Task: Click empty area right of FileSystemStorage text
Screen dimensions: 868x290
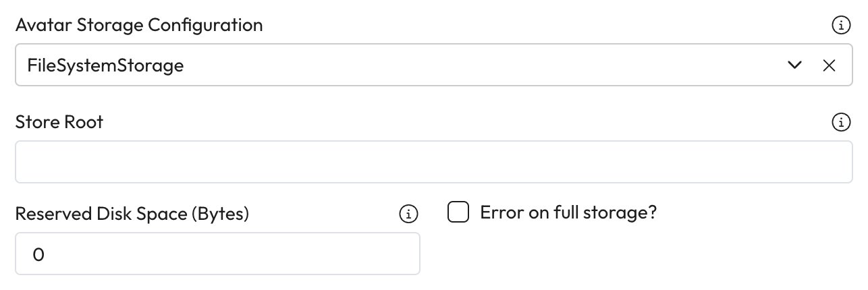Action: (472, 65)
